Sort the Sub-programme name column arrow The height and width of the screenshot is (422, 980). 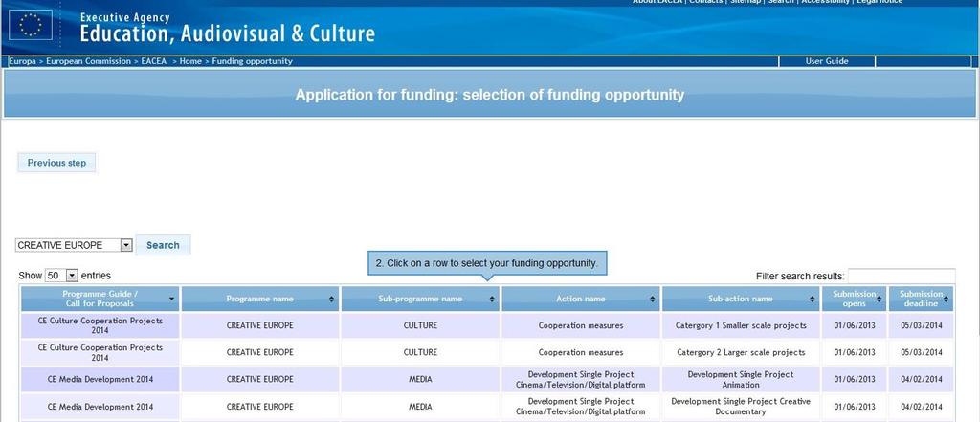pos(493,300)
